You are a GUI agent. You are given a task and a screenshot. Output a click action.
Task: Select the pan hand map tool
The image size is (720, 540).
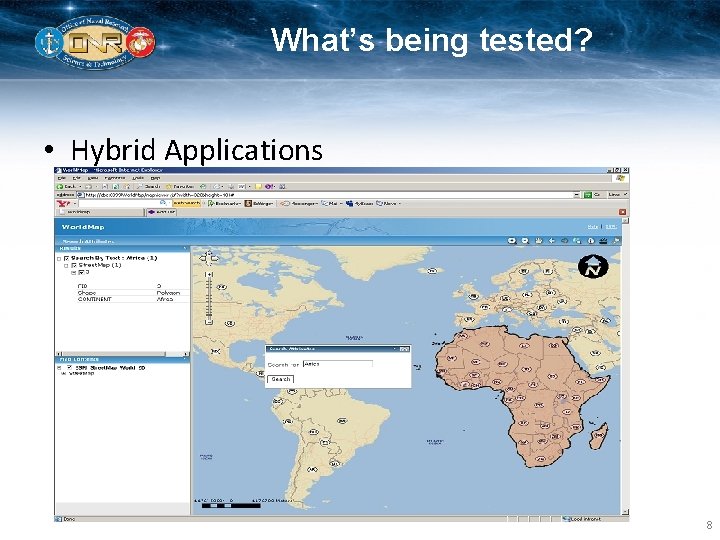click(538, 241)
